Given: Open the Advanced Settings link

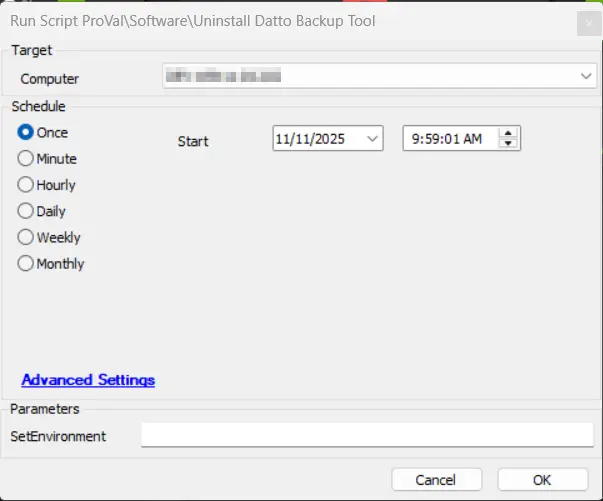Looking at the screenshot, I should pos(88,380).
